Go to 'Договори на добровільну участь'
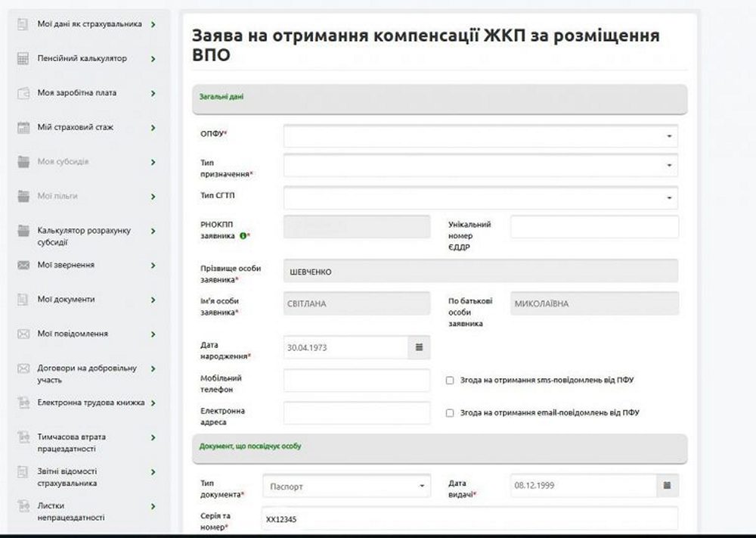This screenshot has width=756, height=538. pos(87,374)
